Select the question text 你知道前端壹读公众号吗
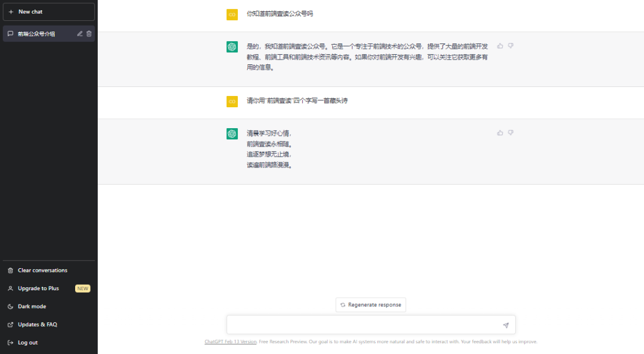The width and height of the screenshot is (644, 354). (280, 14)
